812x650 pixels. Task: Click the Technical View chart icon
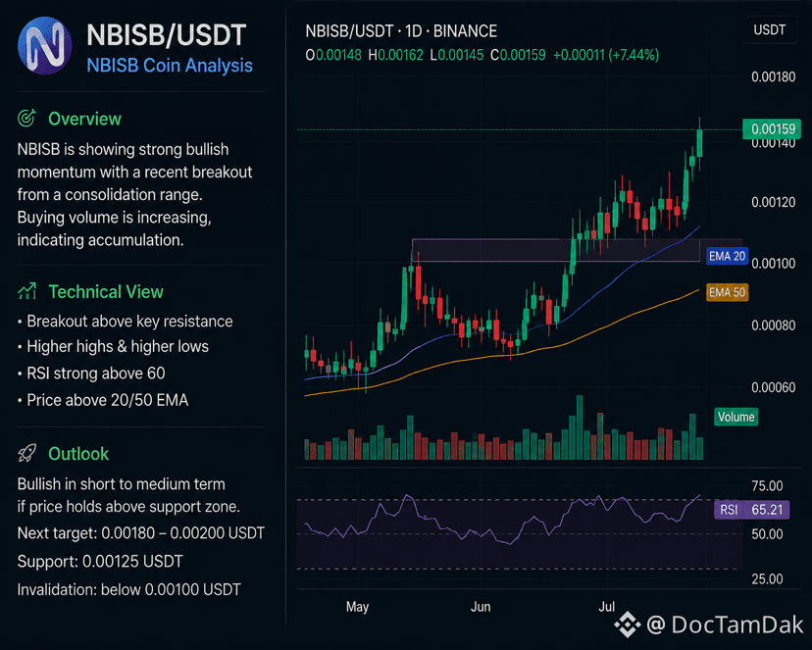[26, 291]
